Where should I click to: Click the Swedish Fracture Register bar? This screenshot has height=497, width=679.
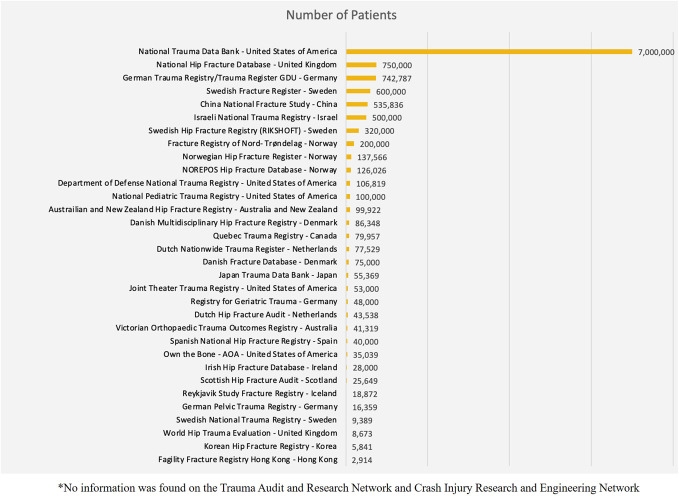(357, 90)
